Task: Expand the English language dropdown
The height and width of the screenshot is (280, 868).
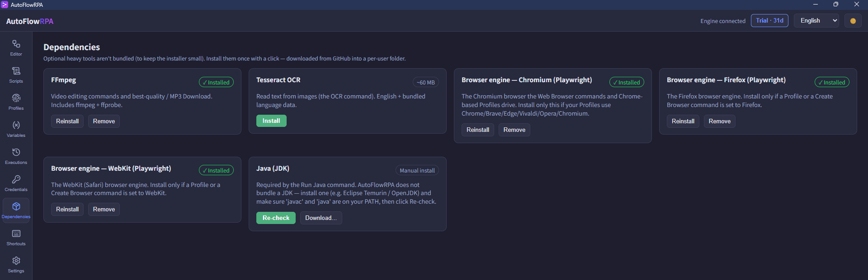Action: click(x=816, y=21)
